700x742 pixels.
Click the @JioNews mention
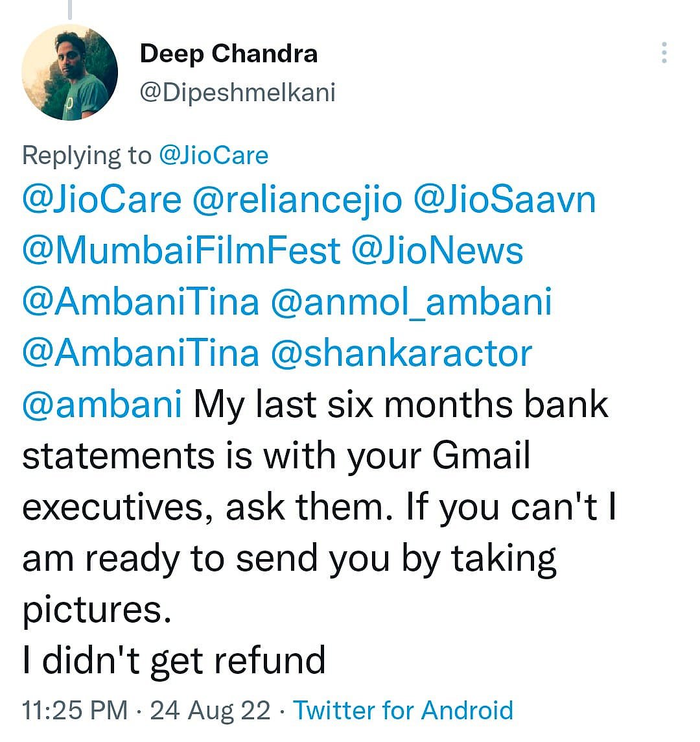click(437, 251)
